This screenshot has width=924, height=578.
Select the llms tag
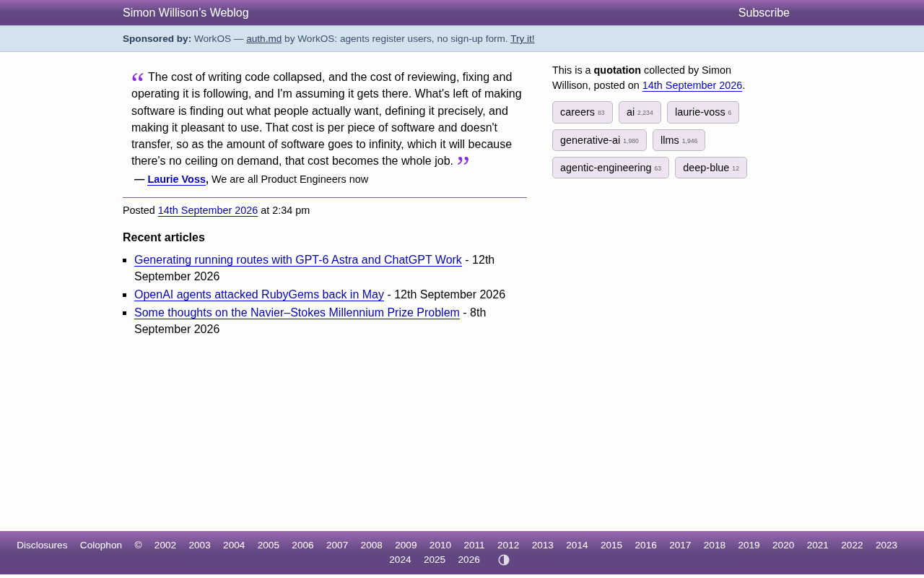(x=679, y=140)
